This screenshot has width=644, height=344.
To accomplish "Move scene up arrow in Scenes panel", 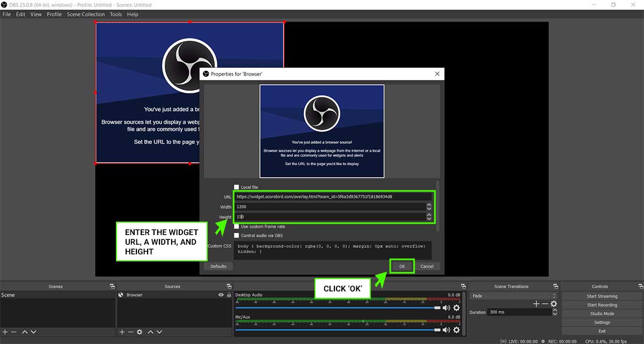I will 25,332.
